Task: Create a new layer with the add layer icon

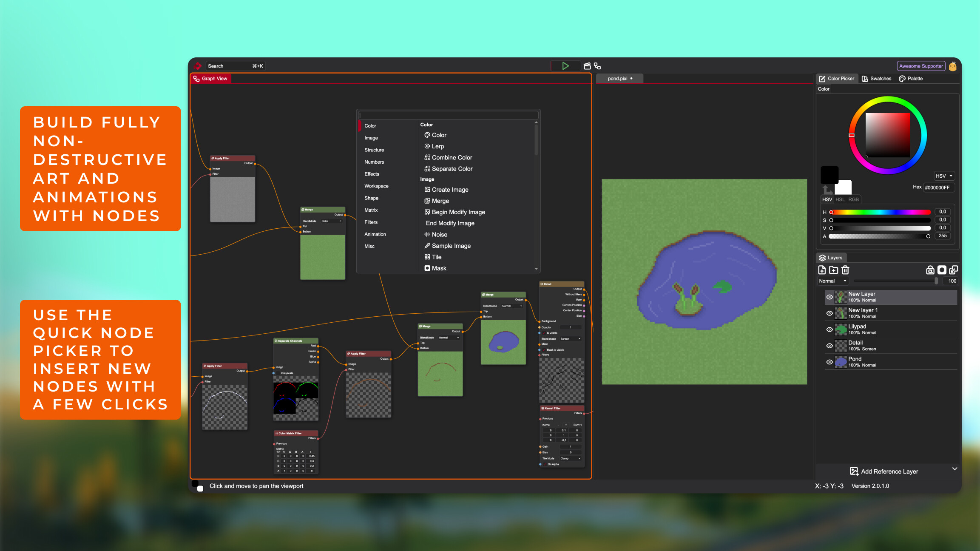Action: click(822, 270)
